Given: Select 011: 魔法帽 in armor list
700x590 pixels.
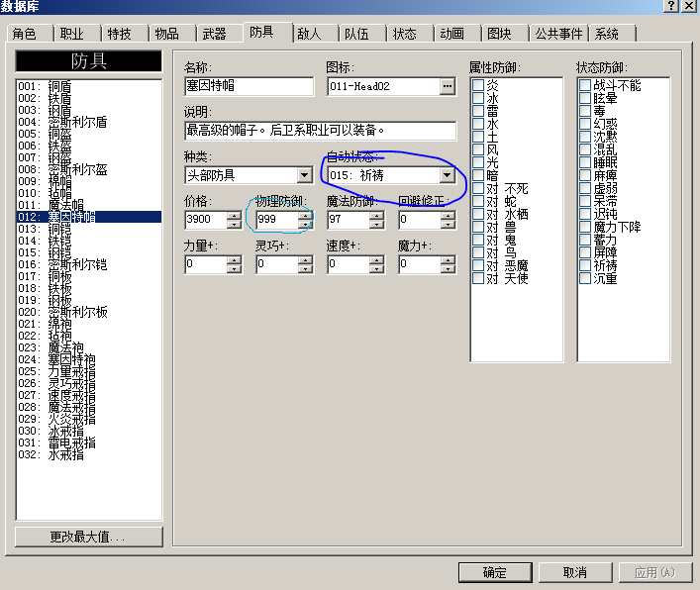Looking at the screenshot, I should tap(89, 205).
